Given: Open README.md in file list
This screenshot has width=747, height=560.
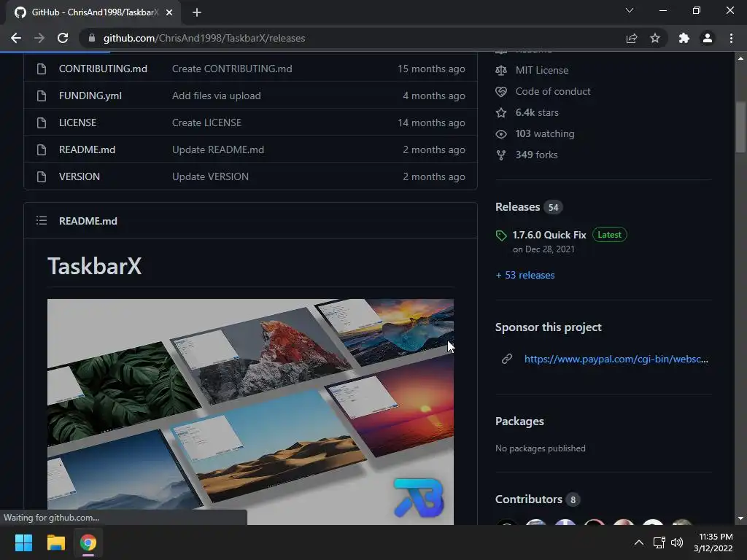Looking at the screenshot, I should [x=88, y=149].
